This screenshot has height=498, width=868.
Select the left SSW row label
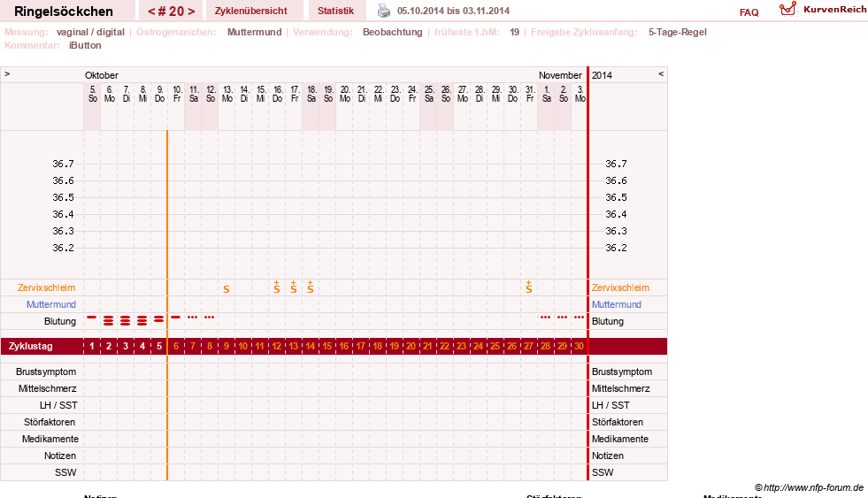[x=65, y=472]
